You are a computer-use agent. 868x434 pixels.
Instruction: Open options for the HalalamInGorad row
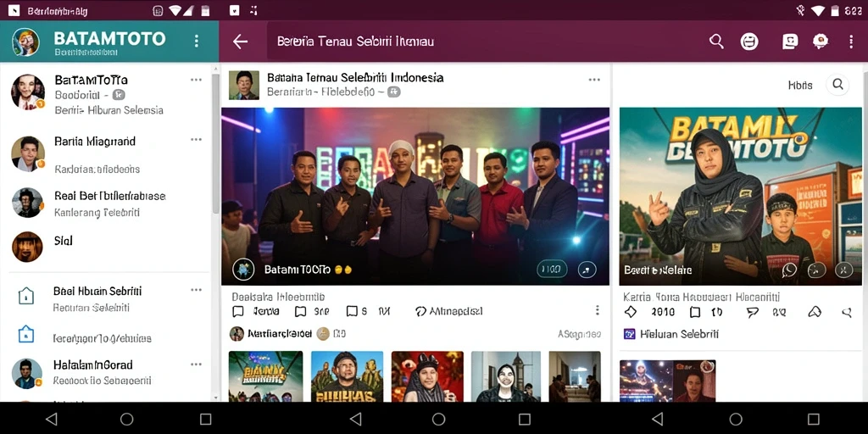pyautogui.click(x=196, y=364)
